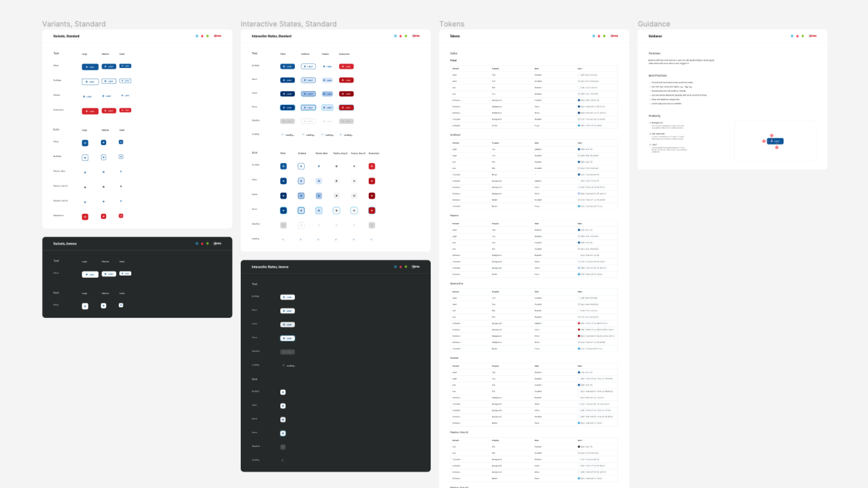Click "Anatomy" heading in Guidance frame
The height and width of the screenshot is (488, 868).
pos(654,116)
